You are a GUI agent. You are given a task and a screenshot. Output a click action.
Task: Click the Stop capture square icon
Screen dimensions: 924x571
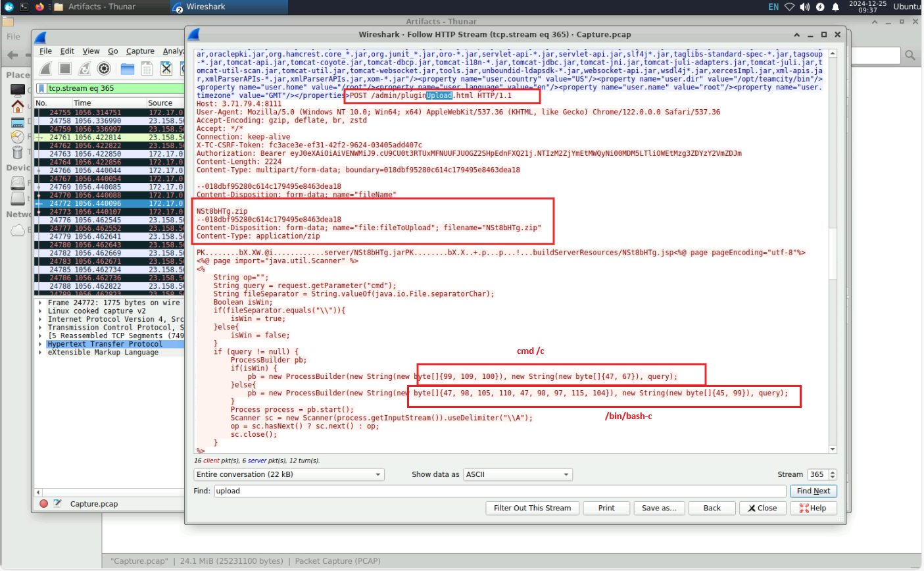(65, 68)
